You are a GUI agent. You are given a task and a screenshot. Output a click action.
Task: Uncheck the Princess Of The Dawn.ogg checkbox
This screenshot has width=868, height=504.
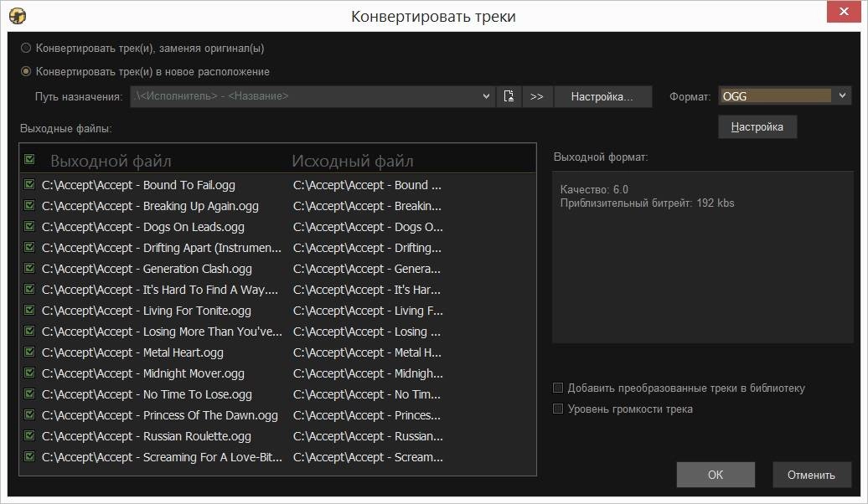[x=30, y=414]
